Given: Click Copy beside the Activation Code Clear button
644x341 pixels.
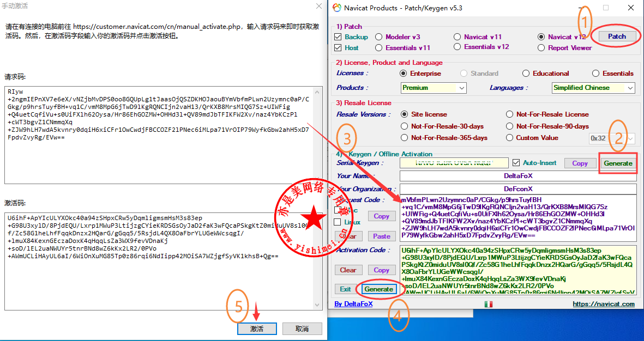Looking at the screenshot, I should (x=382, y=270).
